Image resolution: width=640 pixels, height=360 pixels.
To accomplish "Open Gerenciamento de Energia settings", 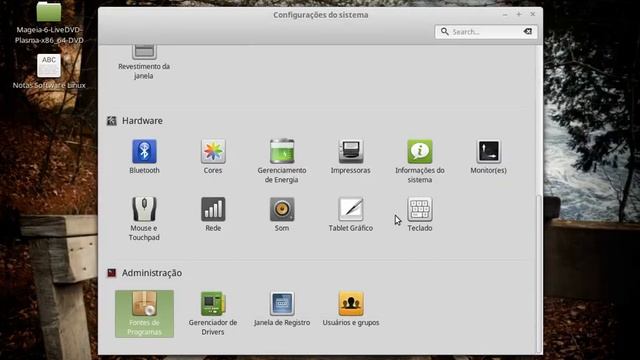I will [x=282, y=161].
